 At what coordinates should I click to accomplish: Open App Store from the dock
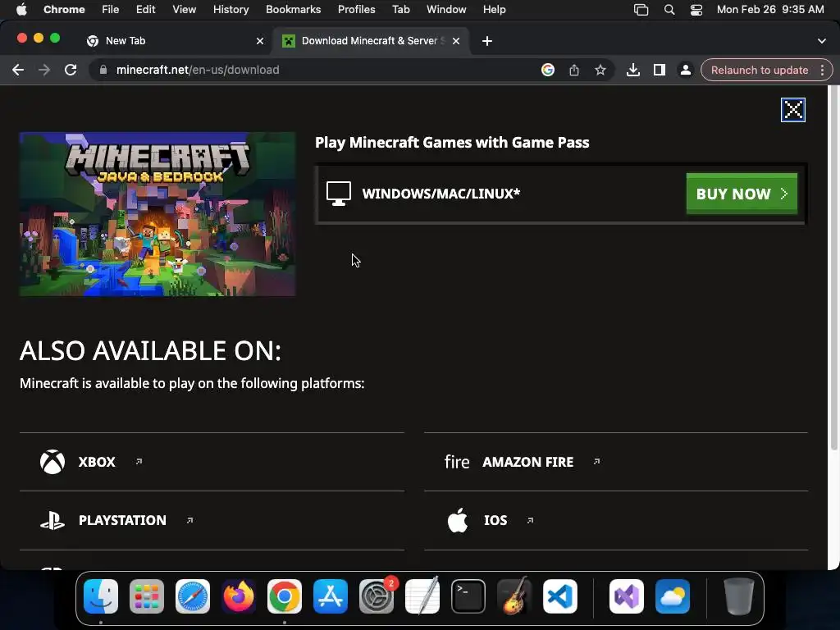click(331, 596)
